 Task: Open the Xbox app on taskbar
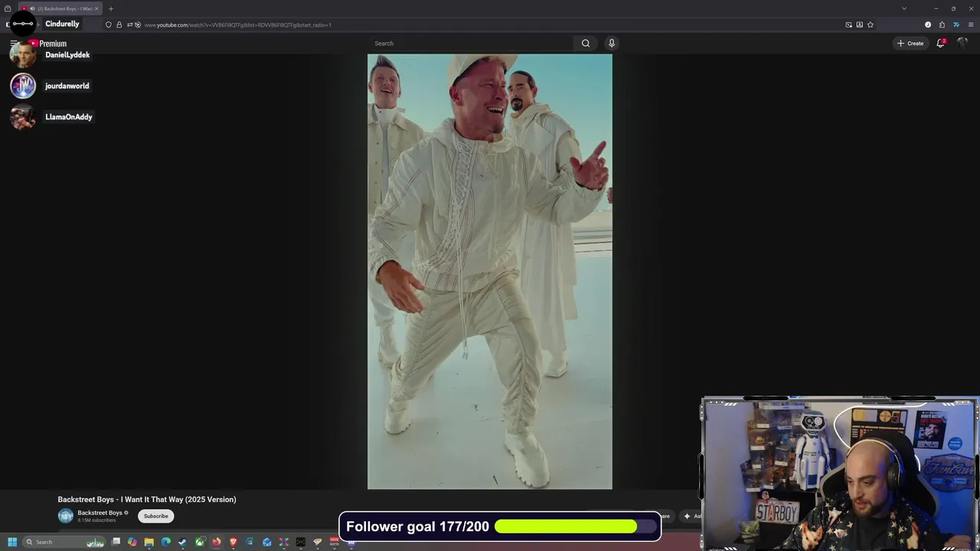coord(200,542)
